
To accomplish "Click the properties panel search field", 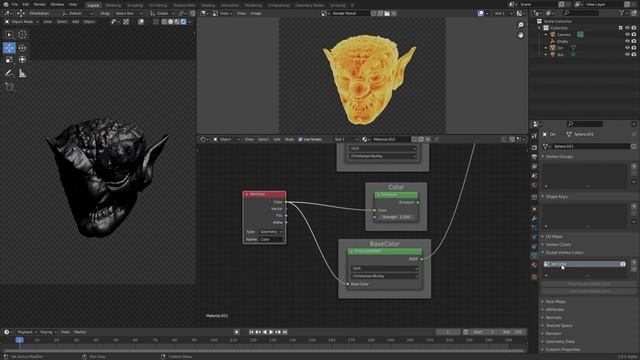I will click(585, 124).
